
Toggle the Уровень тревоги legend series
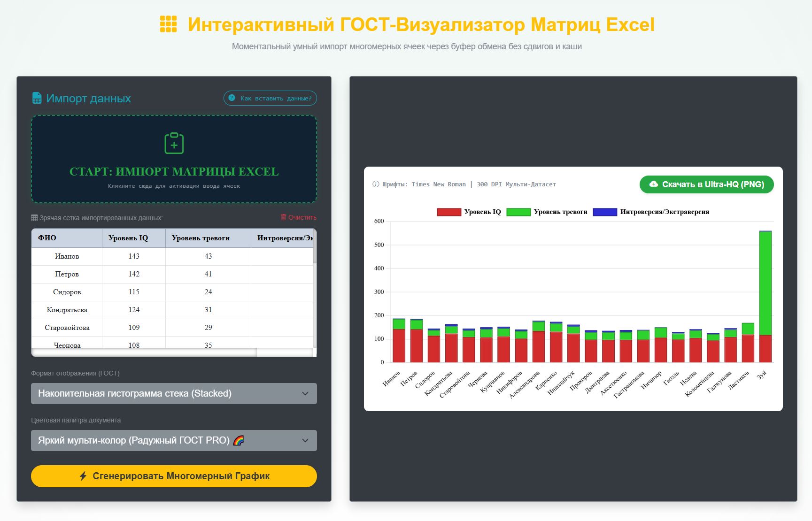tap(547, 212)
